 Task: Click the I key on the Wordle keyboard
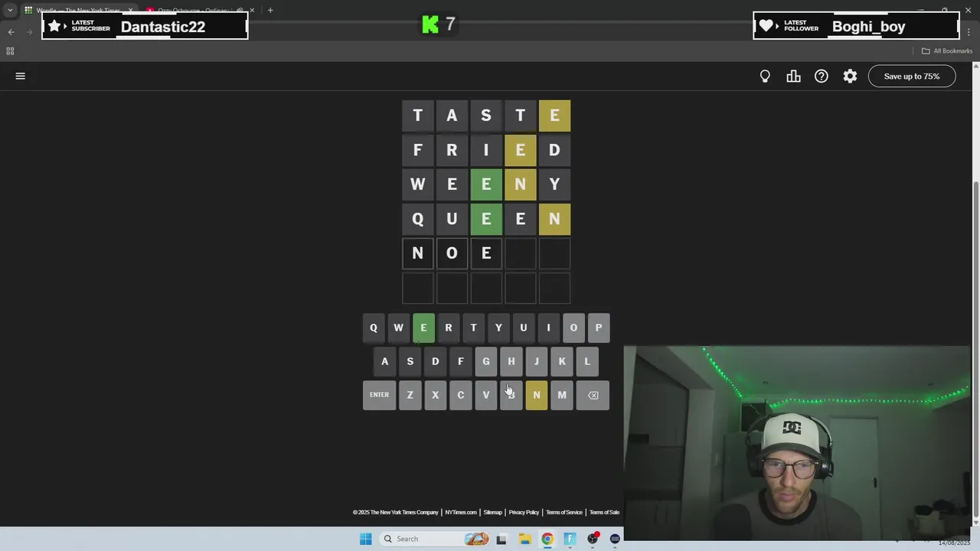coord(548,328)
